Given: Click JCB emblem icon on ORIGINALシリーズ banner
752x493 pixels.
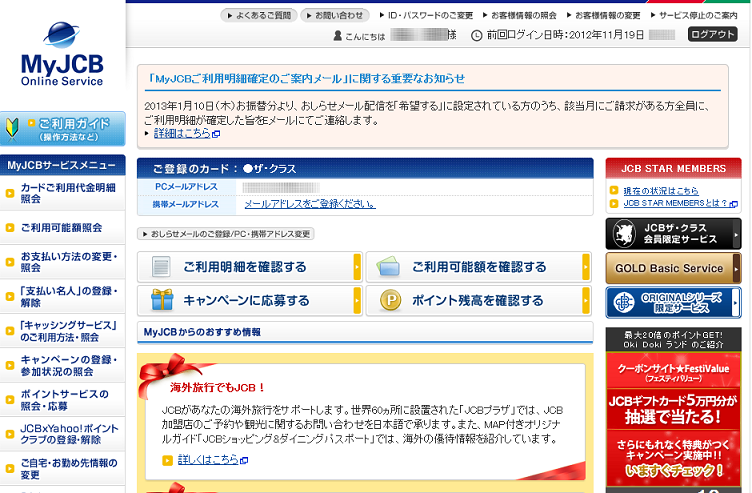Looking at the screenshot, I should pyautogui.click(x=624, y=303).
